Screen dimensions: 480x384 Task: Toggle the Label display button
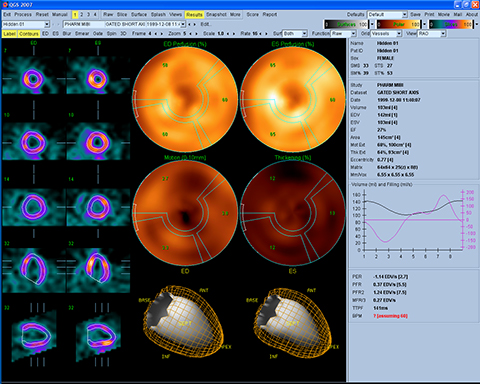click(x=9, y=34)
